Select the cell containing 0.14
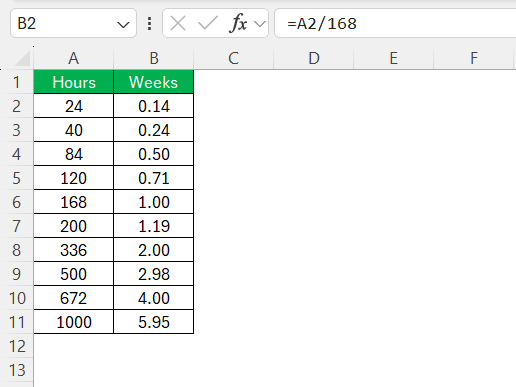Viewport: 516px width, 387px height. [154, 106]
